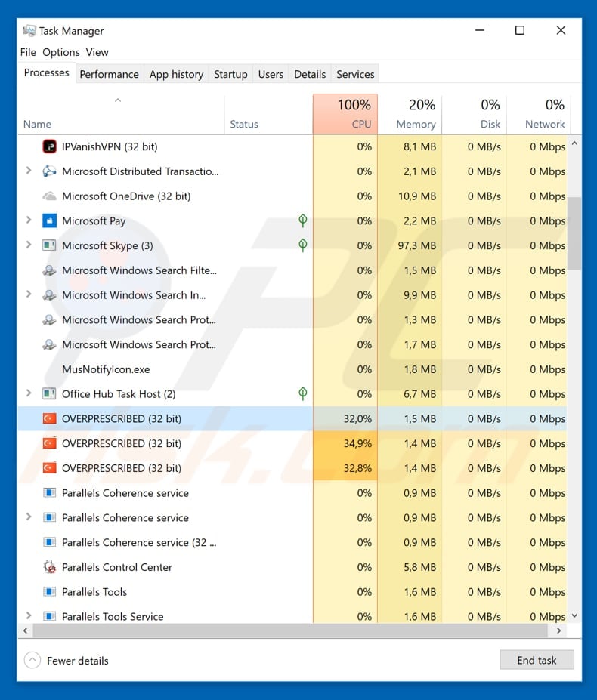Image resolution: width=597 pixels, height=700 pixels.
Task: Select the Processes tab
Action: pyautogui.click(x=46, y=72)
